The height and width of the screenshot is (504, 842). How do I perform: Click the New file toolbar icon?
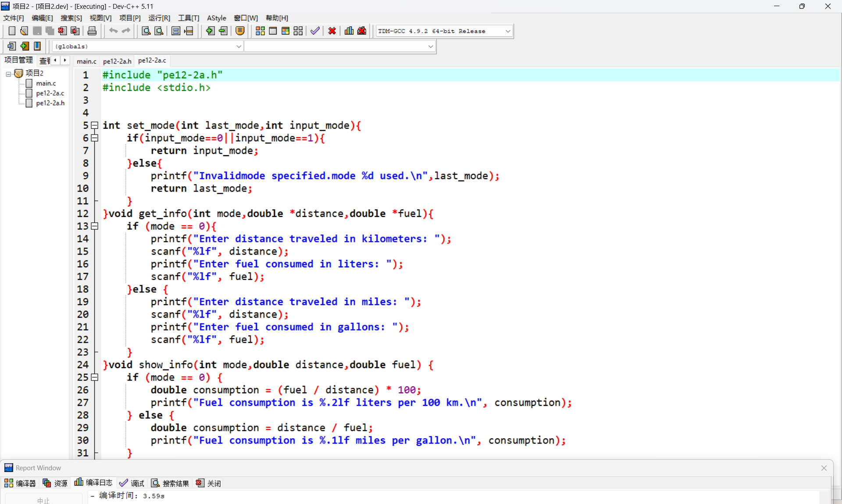(12, 31)
